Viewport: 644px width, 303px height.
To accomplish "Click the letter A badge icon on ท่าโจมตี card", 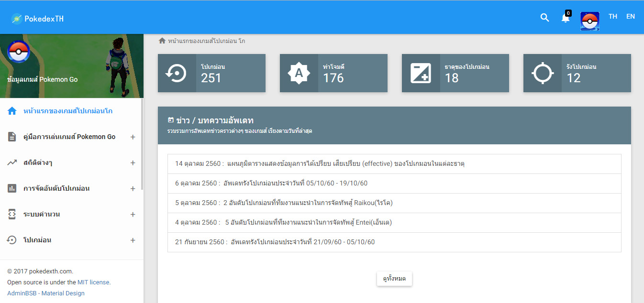I will point(299,73).
